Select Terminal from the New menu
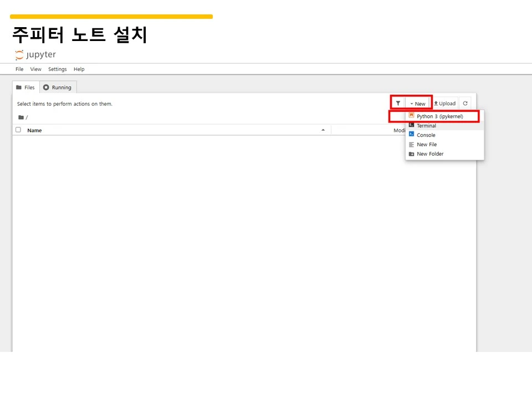This screenshot has height=399, width=532. tap(444, 126)
